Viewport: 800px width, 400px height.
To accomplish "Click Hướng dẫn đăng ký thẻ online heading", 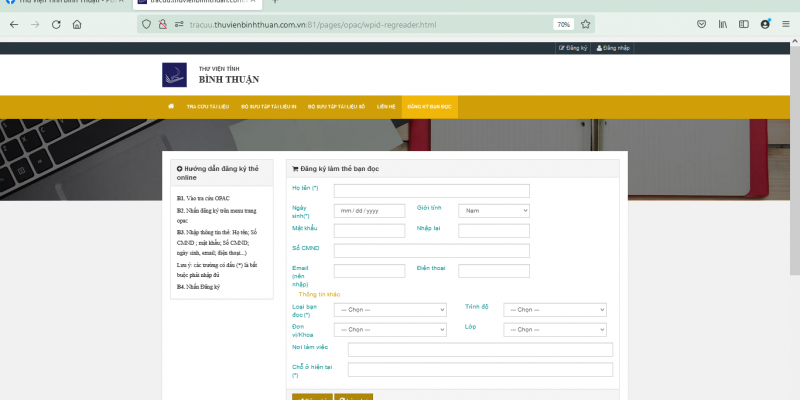I will (x=218, y=173).
